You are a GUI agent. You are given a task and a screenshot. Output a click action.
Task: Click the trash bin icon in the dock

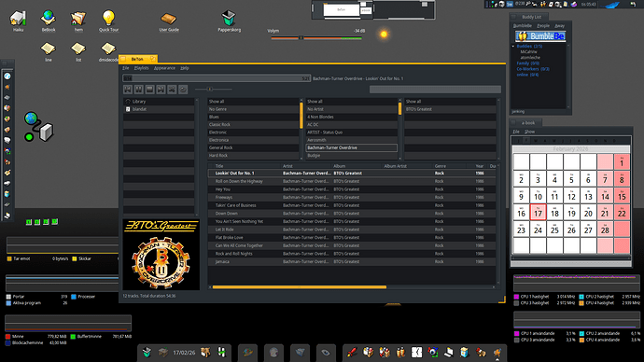point(147,352)
